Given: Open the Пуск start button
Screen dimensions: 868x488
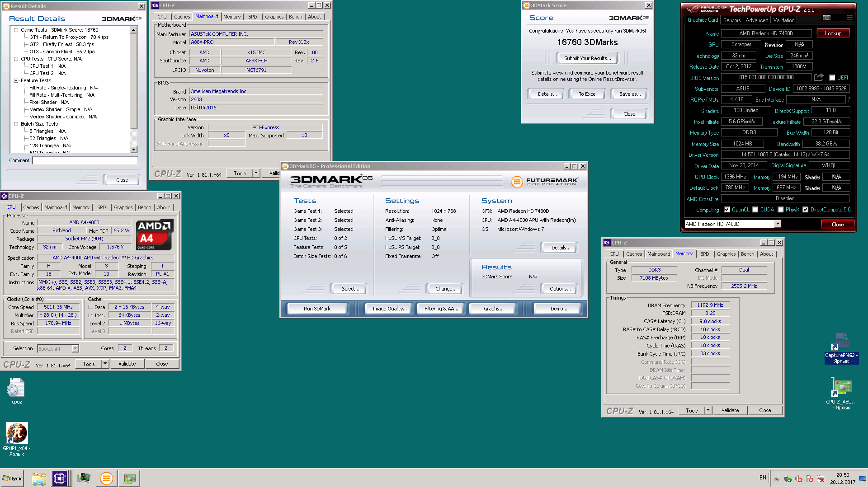Looking at the screenshot, I should click(12, 478).
